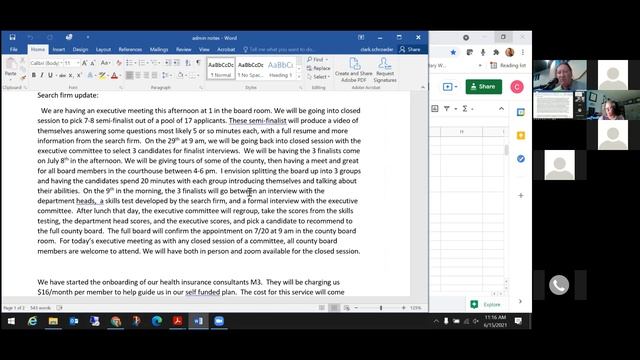
Task: Click the Center alignment icon
Action: (138, 75)
